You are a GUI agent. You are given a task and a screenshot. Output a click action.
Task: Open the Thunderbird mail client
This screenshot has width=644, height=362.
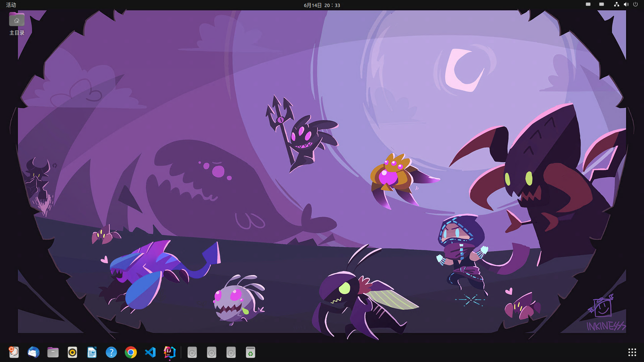33,352
